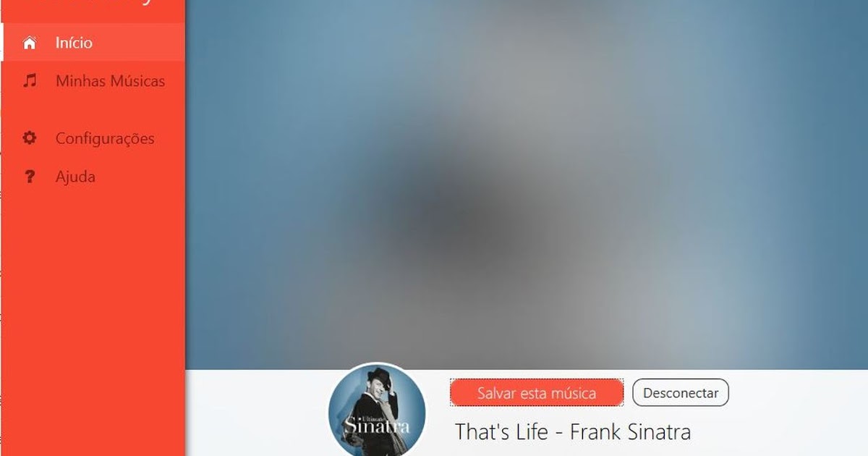Click the white active indicator beside Início
Image resolution: width=868 pixels, height=456 pixels.
[1, 43]
